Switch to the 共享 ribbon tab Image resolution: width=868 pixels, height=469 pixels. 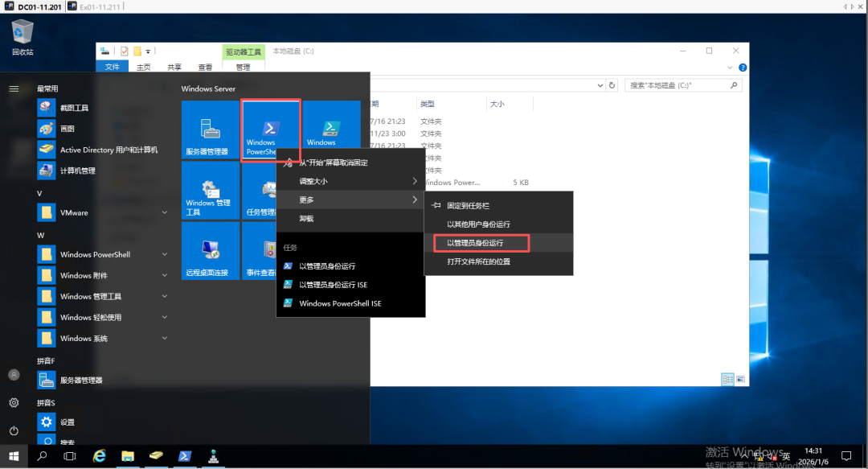point(174,67)
